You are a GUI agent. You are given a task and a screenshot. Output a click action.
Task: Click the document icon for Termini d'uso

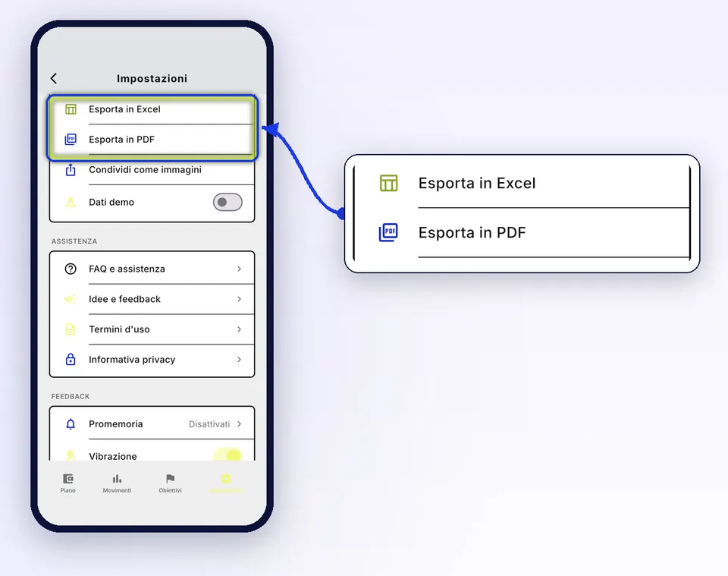(71, 329)
